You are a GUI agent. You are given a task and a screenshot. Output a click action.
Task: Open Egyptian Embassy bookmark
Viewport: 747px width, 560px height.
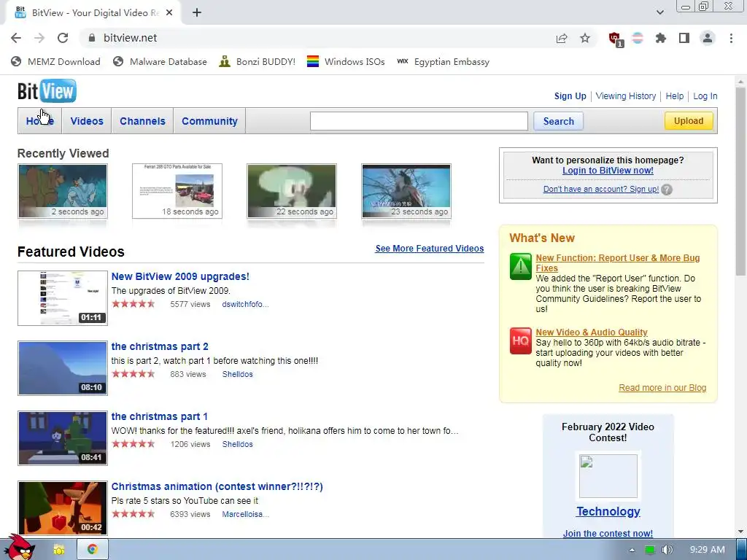(x=443, y=61)
